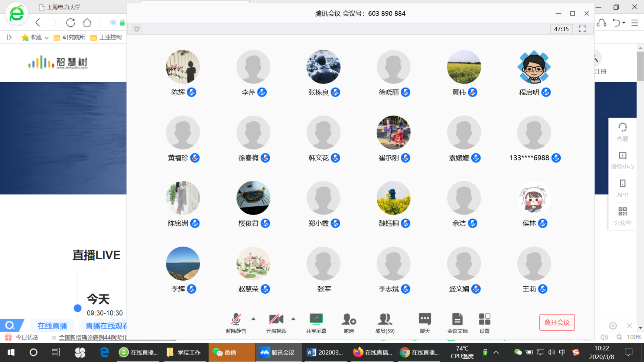Click the 离开会议 leave meeting button

pos(557,322)
